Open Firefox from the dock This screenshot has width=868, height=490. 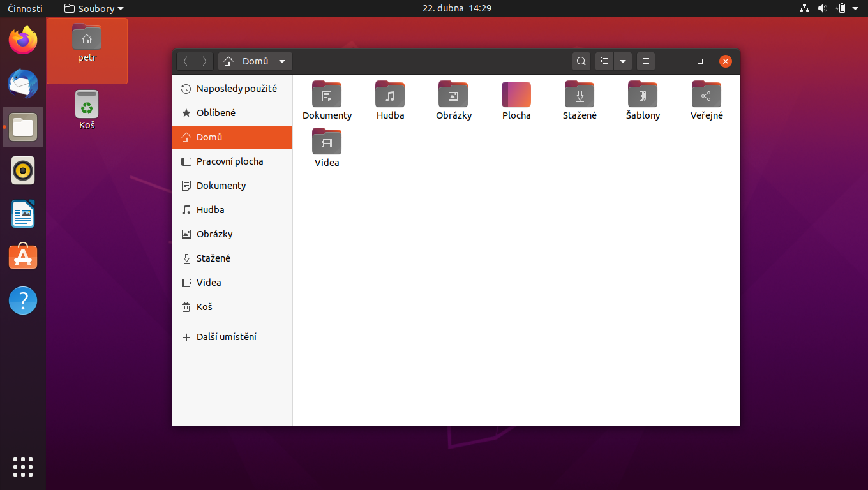pyautogui.click(x=23, y=40)
